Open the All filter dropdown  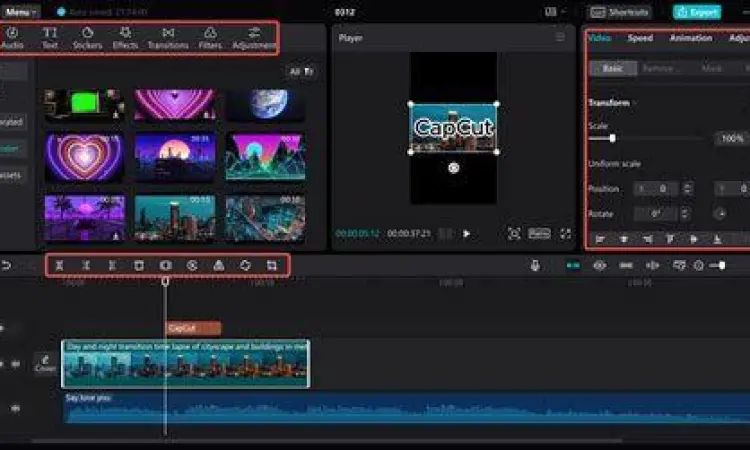[x=301, y=72]
